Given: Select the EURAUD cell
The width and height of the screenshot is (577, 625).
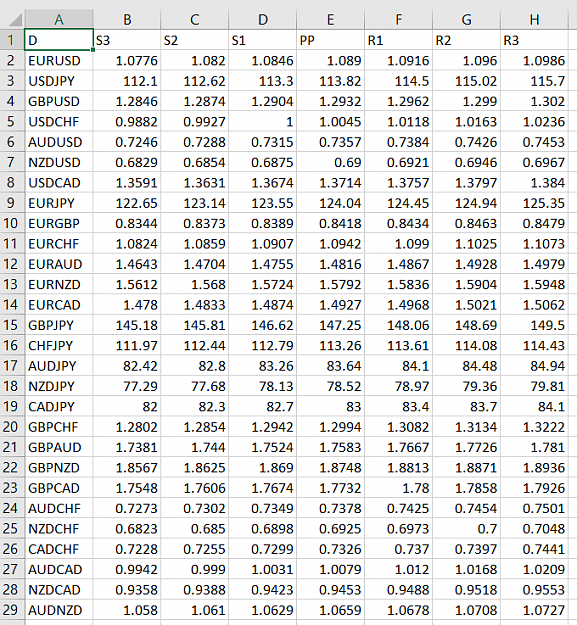Looking at the screenshot, I should [59, 263].
